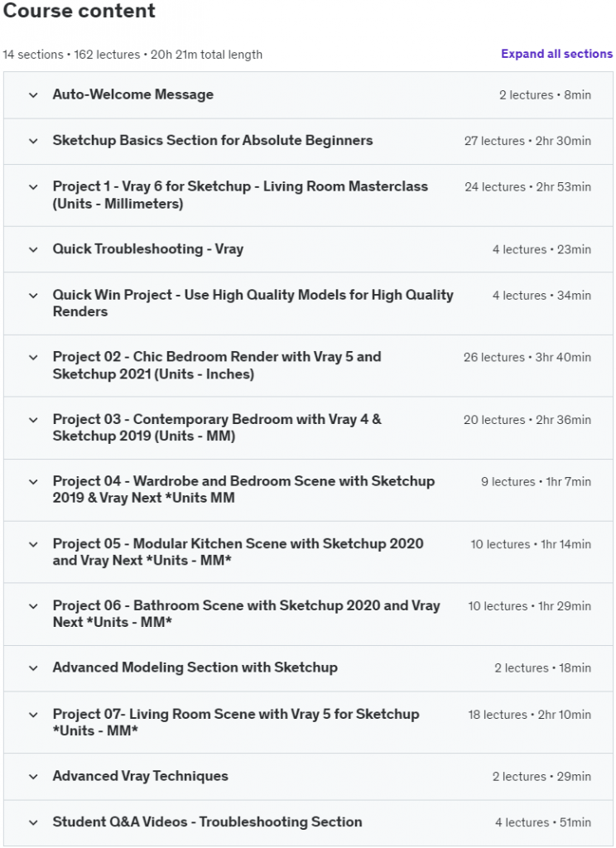
Task: Click the Auto-Welcome Message section title
Action: click(133, 95)
